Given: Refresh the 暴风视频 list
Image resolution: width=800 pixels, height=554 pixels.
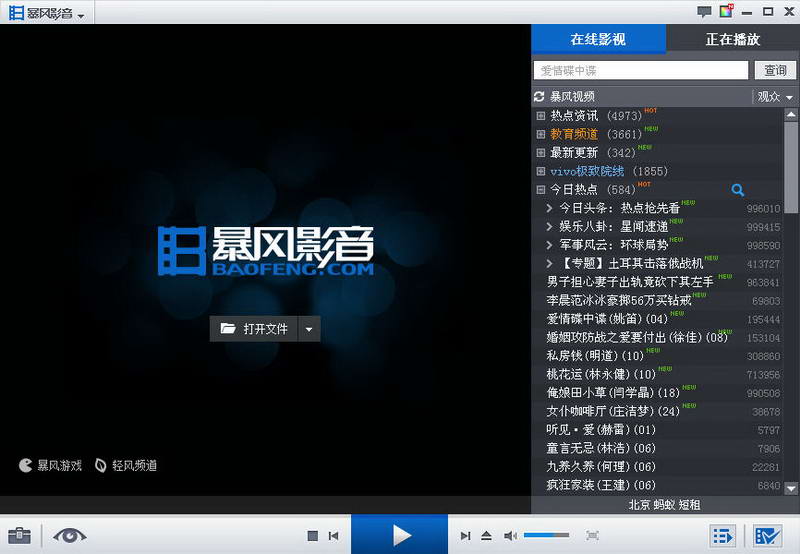Looking at the screenshot, I should click(x=540, y=97).
